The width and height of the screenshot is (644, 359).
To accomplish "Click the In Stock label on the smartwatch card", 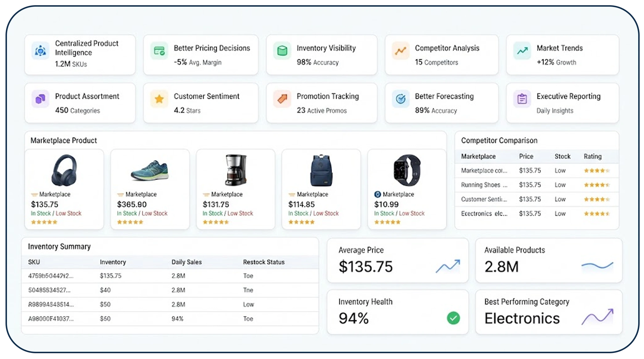I will tap(384, 213).
